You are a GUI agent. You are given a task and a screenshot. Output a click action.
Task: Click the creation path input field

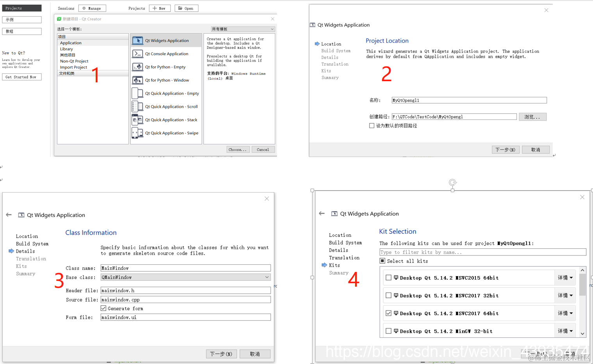454,117
